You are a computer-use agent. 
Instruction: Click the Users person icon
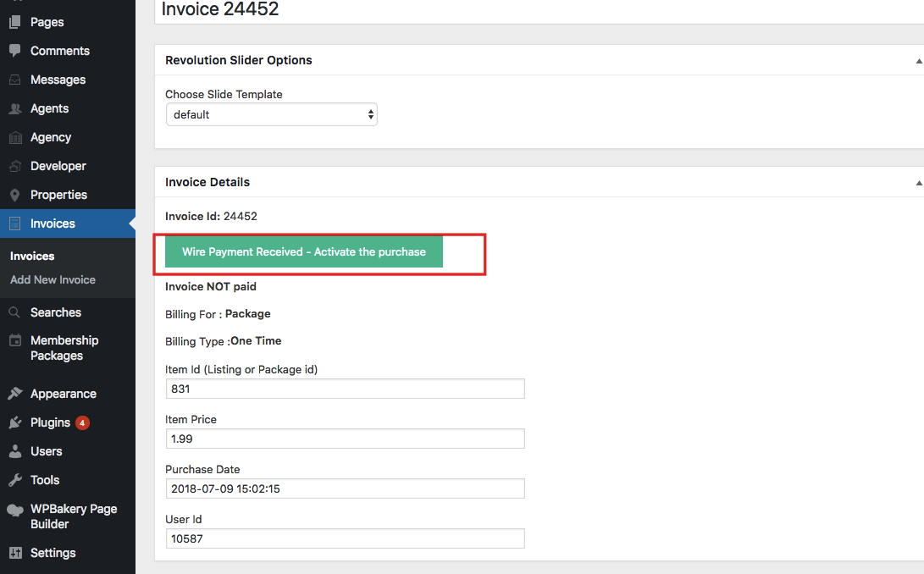[15, 451]
